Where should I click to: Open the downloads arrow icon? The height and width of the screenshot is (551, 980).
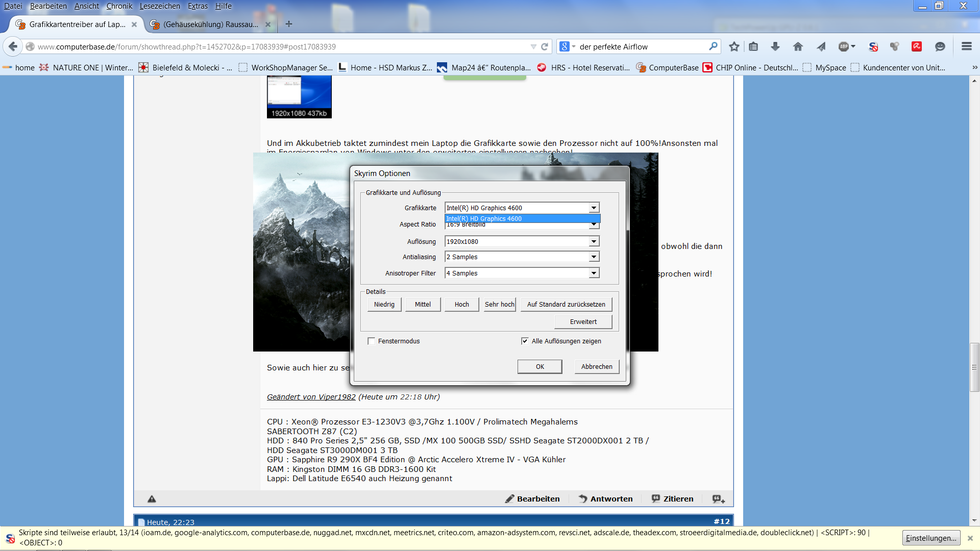775,46
